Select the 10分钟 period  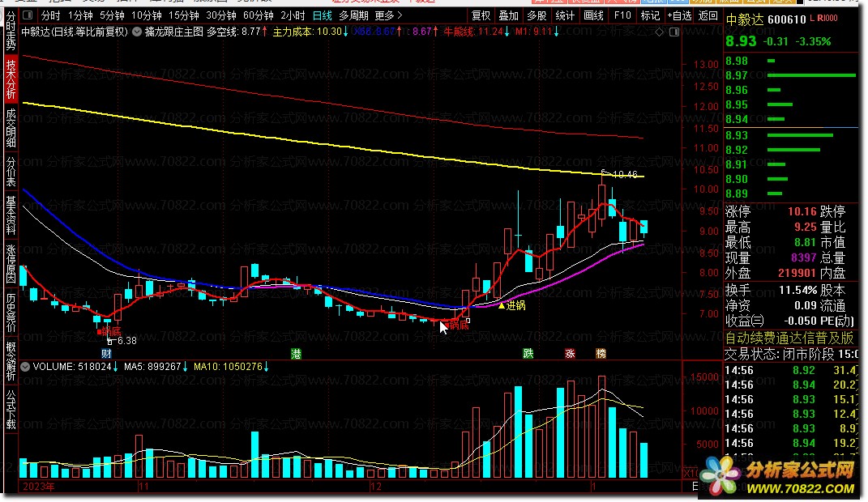[x=147, y=15]
